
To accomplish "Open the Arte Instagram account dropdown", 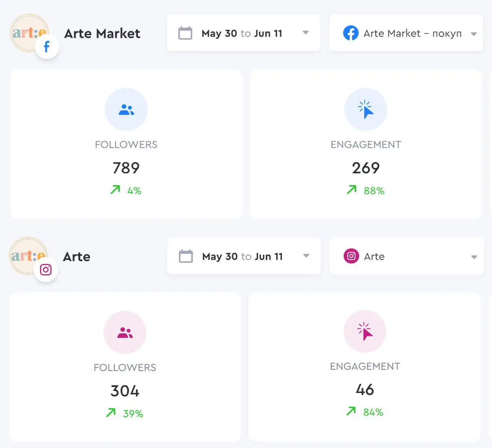I will click(474, 256).
